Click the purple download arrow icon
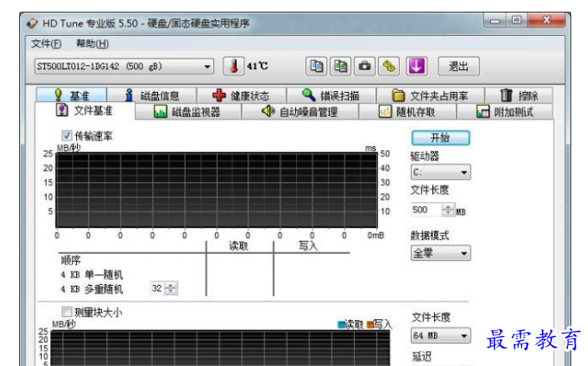Viewport: 588px width, 366px height. [x=417, y=66]
